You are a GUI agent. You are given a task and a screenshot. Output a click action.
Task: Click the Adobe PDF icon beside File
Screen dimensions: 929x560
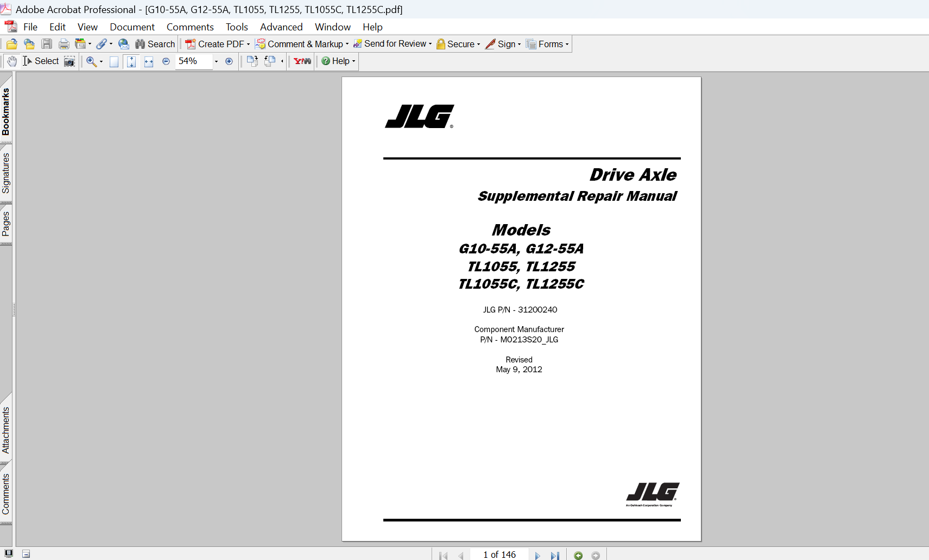pyautogui.click(x=11, y=27)
